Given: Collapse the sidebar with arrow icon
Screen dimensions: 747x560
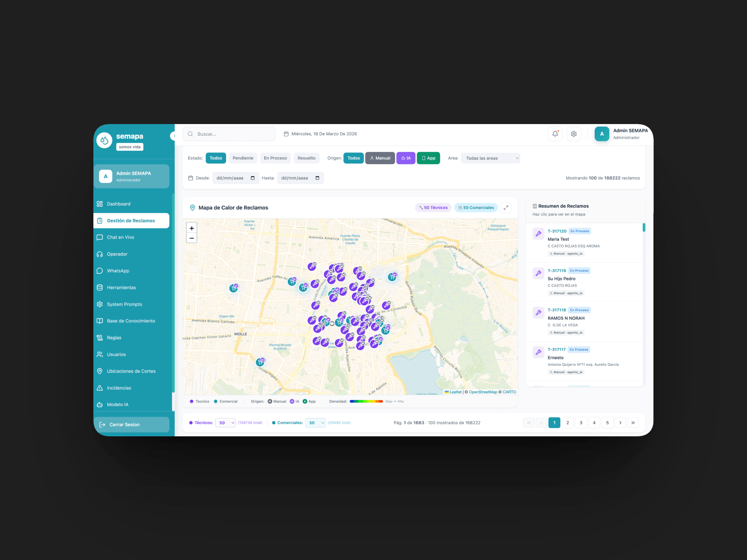Looking at the screenshot, I should coord(173,136).
